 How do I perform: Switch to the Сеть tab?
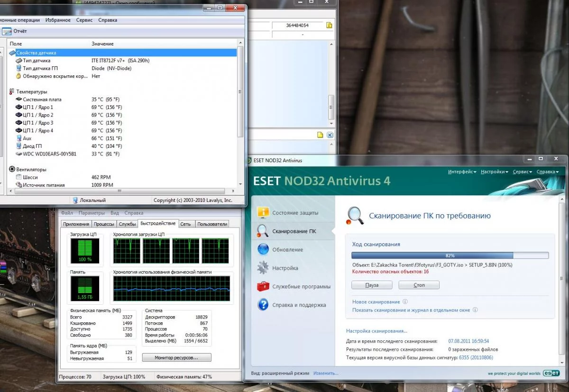click(x=186, y=224)
